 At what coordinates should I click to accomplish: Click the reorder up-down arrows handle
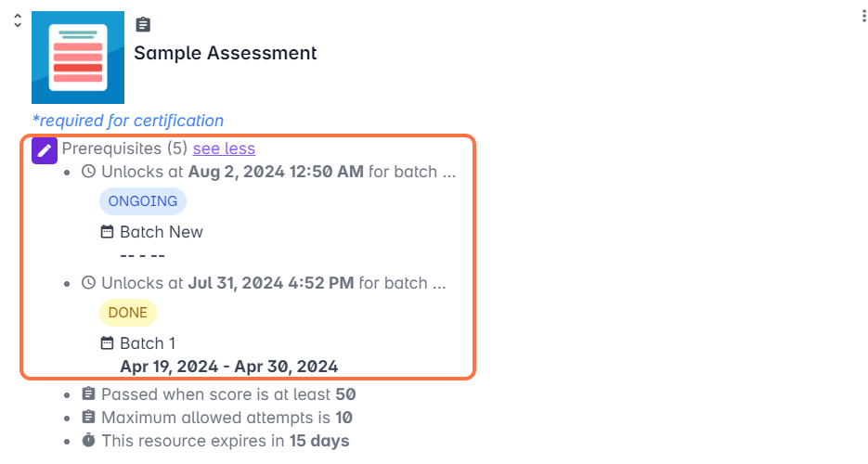pos(17,20)
